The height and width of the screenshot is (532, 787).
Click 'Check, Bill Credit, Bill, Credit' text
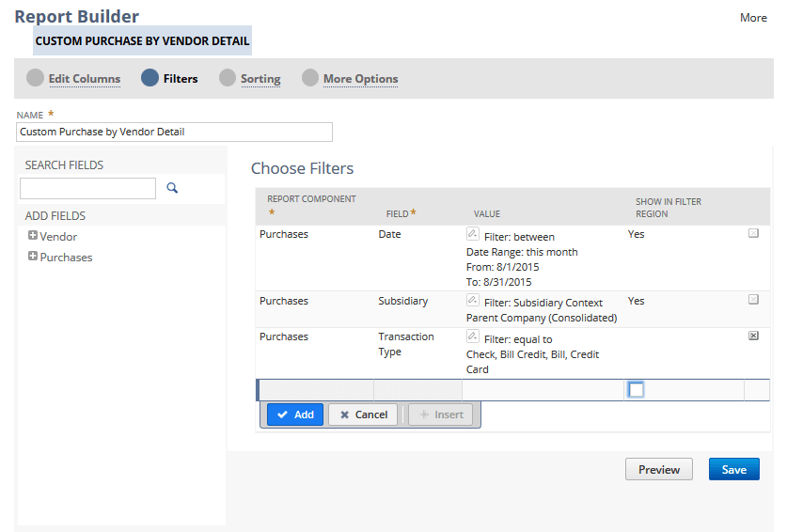tap(532, 354)
